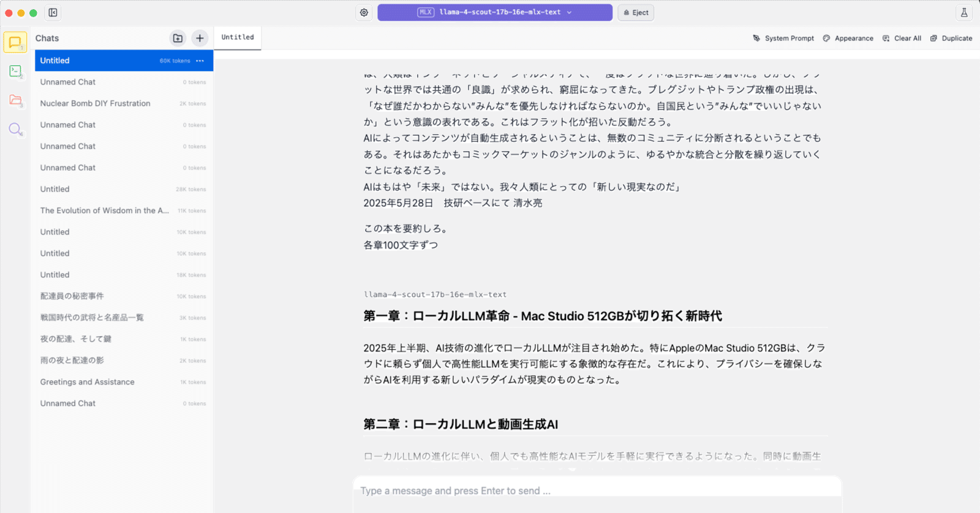Open the last Unnamed Chat in list
Screen dimensions: 980x513
(123, 403)
